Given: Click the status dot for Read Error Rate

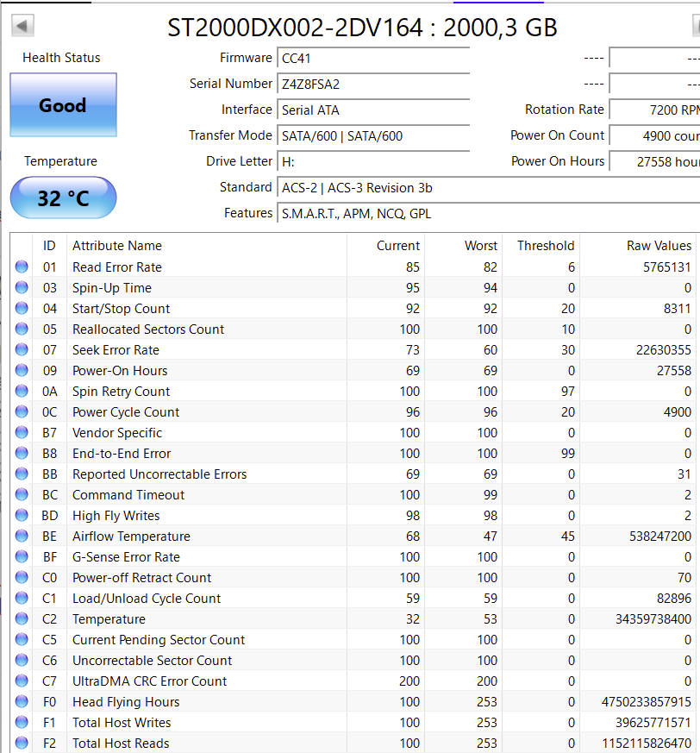Looking at the screenshot, I should pos(22,267).
